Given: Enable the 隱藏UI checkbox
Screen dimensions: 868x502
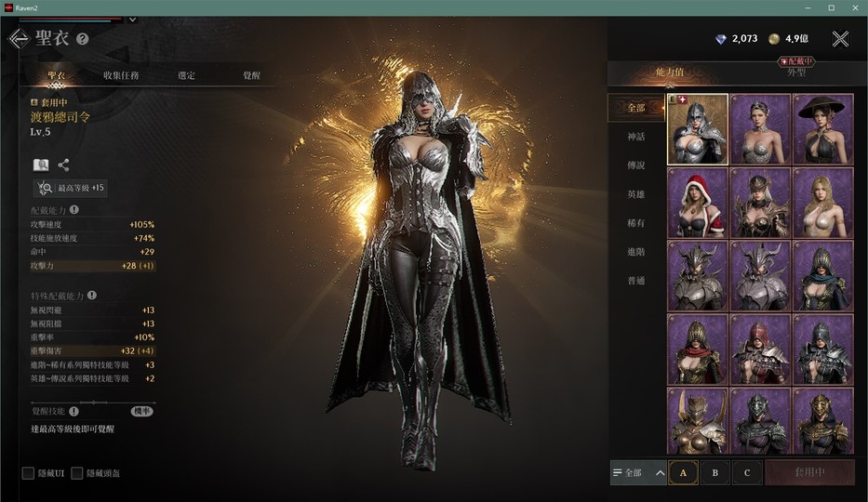Looking at the screenshot, I should [28, 473].
